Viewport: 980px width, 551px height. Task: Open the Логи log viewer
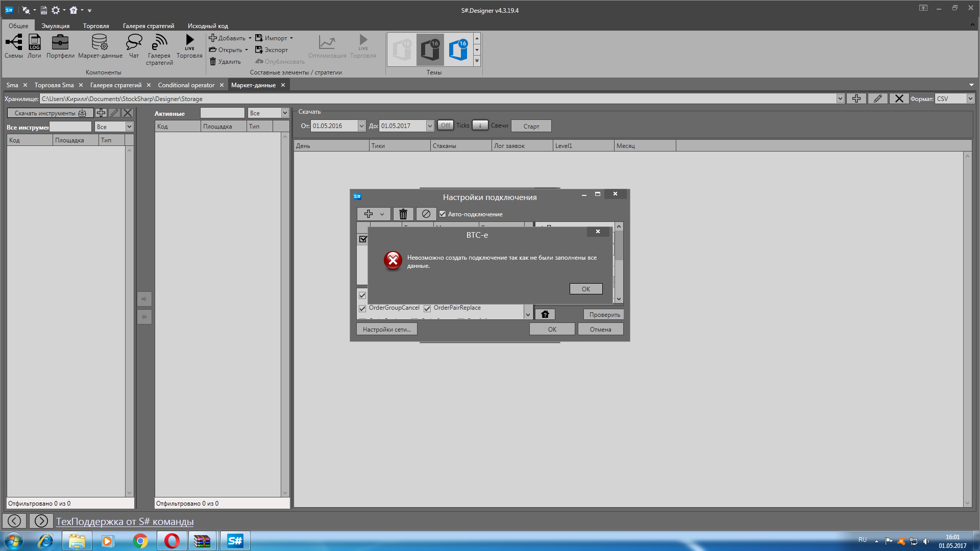click(x=34, y=46)
